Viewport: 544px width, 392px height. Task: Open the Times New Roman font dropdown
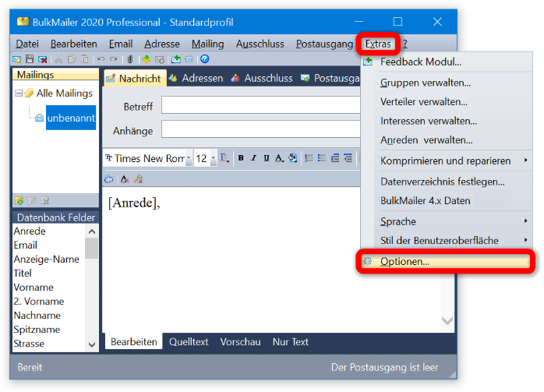click(x=189, y=158)
